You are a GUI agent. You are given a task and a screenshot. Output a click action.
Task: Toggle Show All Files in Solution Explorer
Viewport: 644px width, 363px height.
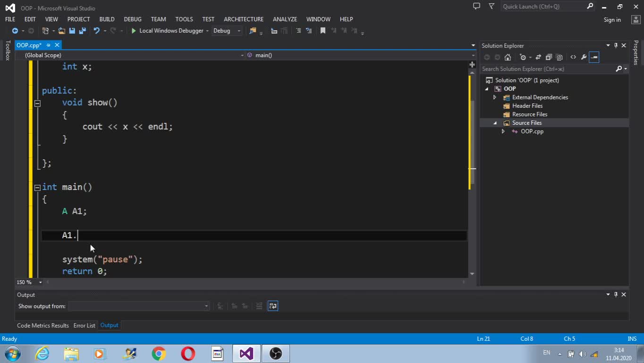point(559,57)
